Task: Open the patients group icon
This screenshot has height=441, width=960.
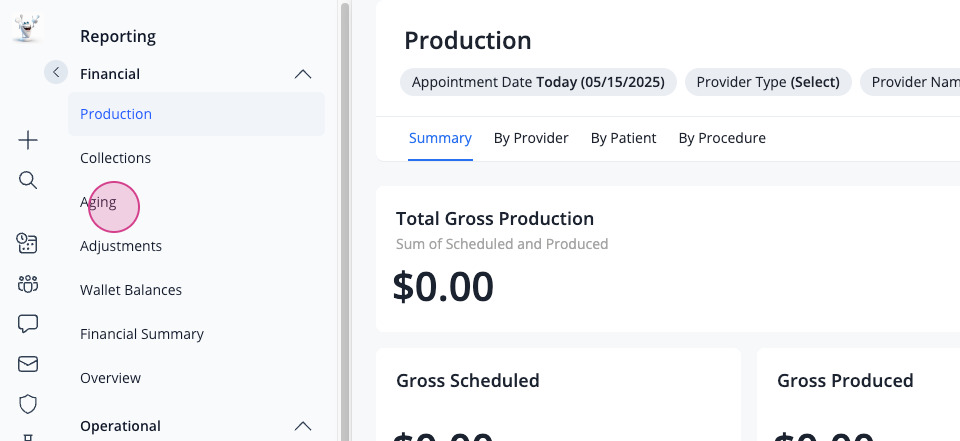Action: [x=28, y=284]
